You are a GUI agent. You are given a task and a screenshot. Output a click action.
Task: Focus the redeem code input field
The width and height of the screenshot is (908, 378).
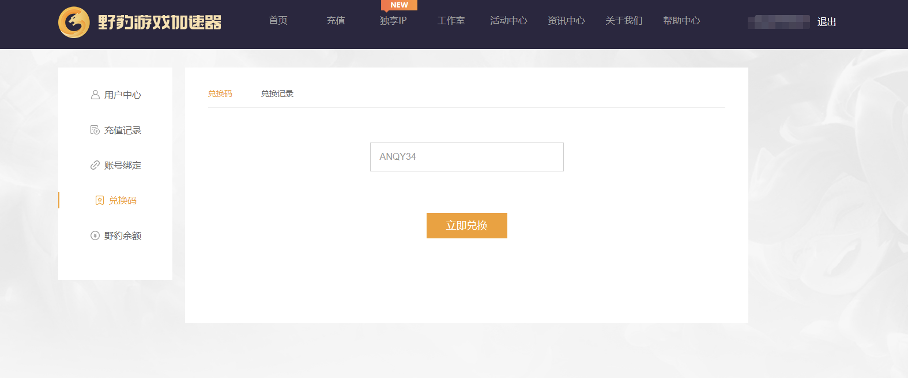[467, 157]
